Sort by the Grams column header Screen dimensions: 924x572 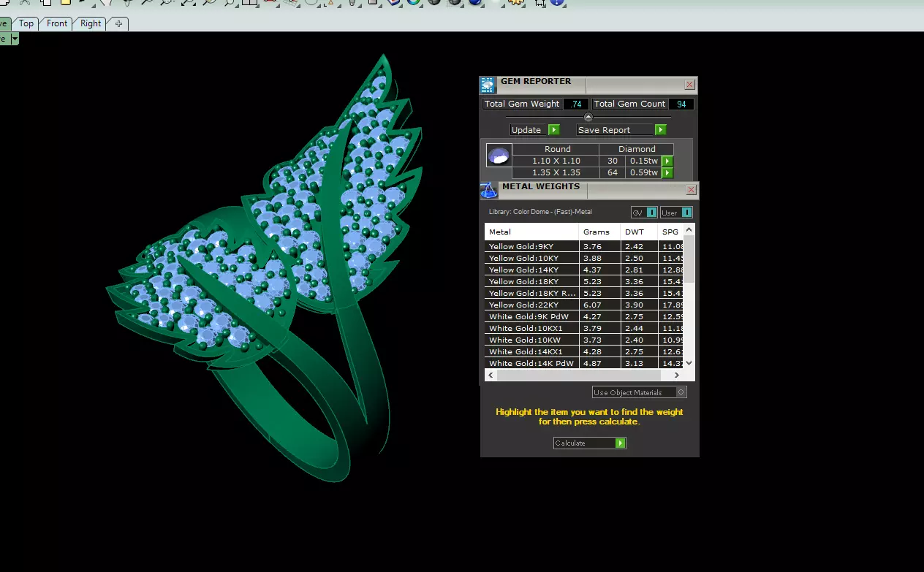599,232
